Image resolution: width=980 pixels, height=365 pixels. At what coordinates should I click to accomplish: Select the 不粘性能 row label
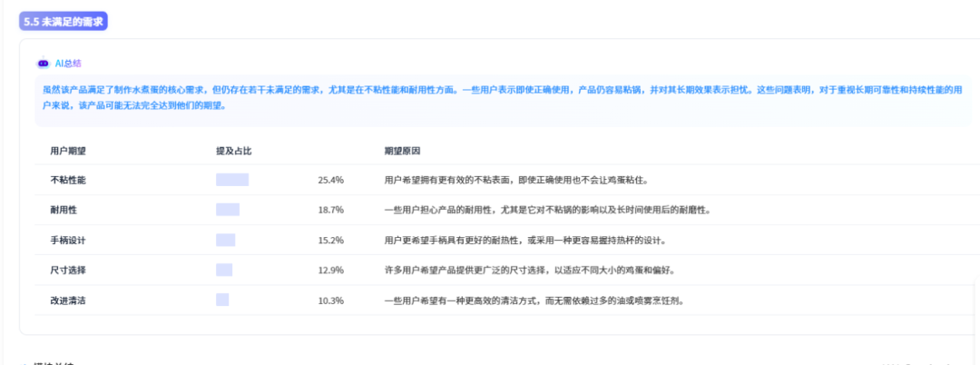coord(68,180)
